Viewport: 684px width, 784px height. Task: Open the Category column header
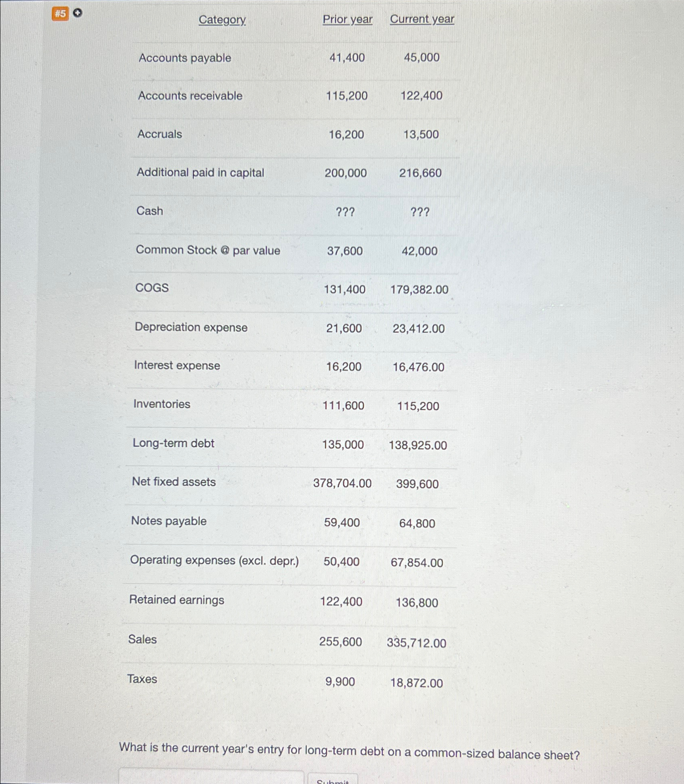click(222, 19)
